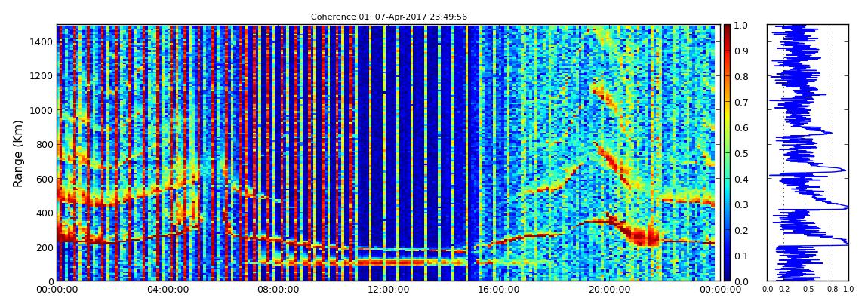Click the dark red top of the colorbar
This screenshot has width=868, height=307.
726,29
